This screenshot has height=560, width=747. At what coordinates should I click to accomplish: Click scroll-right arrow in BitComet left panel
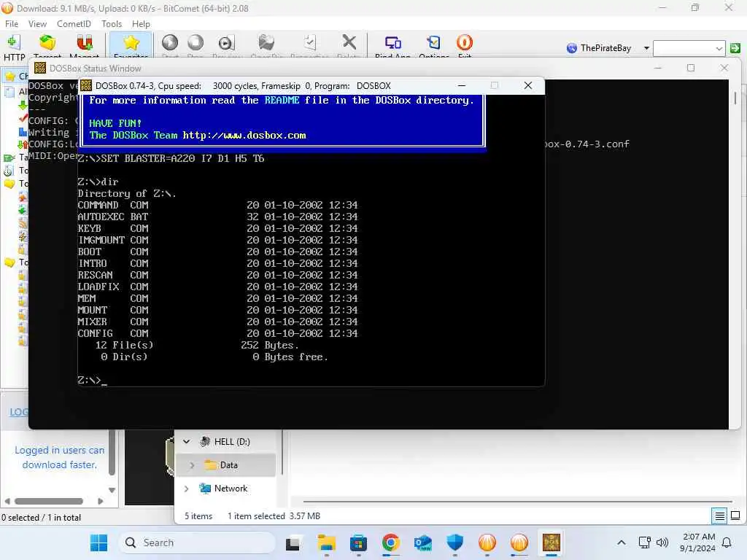[100, 501]
